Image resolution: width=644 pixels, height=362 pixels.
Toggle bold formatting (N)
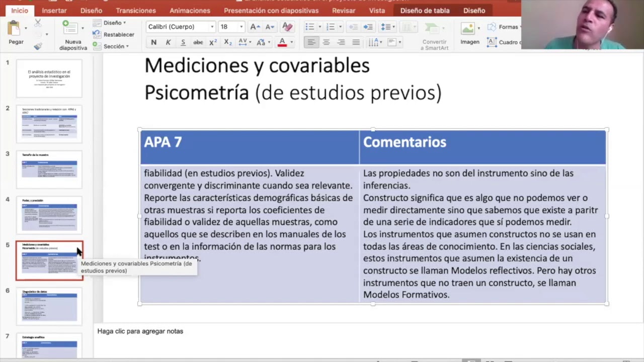(x=153, y=42)
